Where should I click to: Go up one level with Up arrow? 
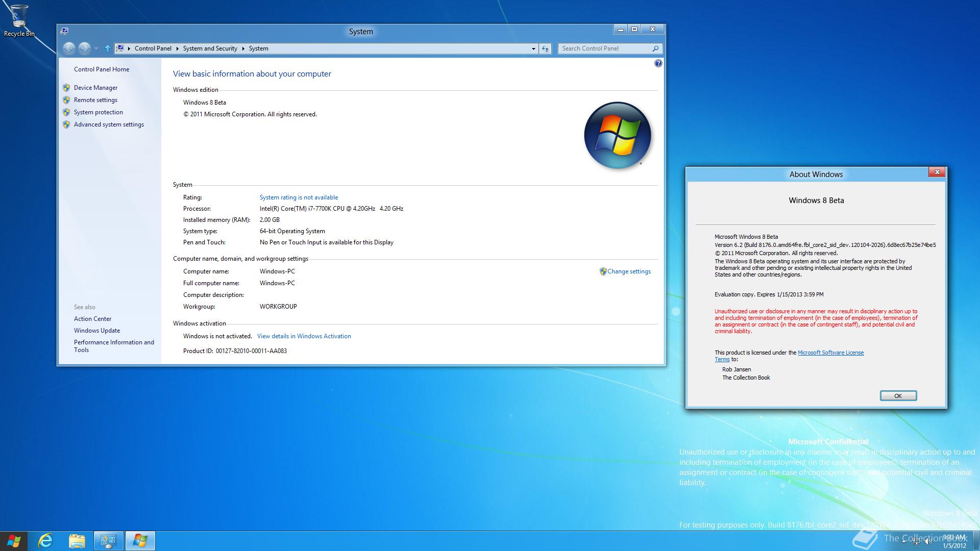(107, 48)
